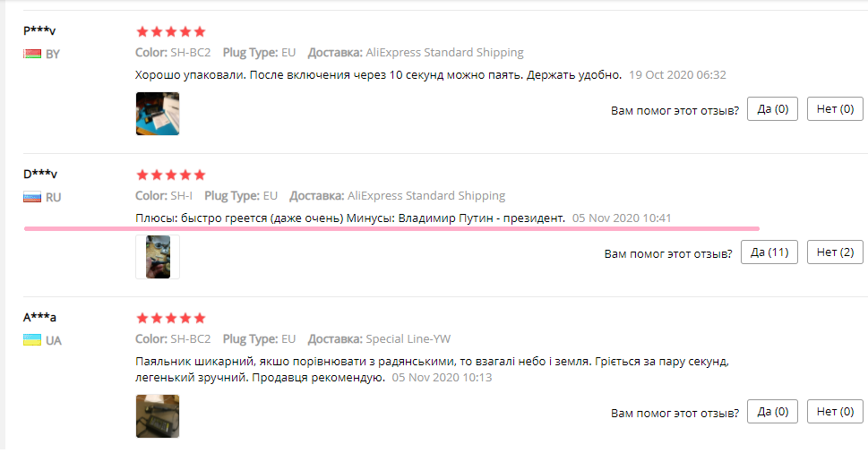The width and height of the screenshot is (868, 453).
Task: Vote Нет (0) on A***a's review
Action: tap(834, 412)
